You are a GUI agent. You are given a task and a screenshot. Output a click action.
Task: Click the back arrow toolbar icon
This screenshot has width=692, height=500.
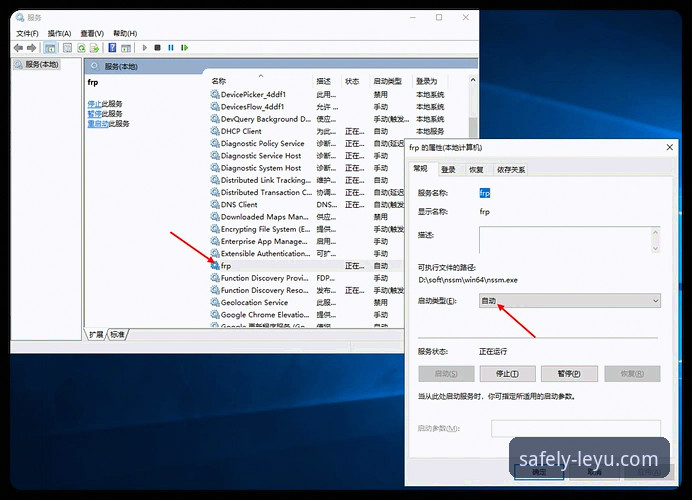18,48
